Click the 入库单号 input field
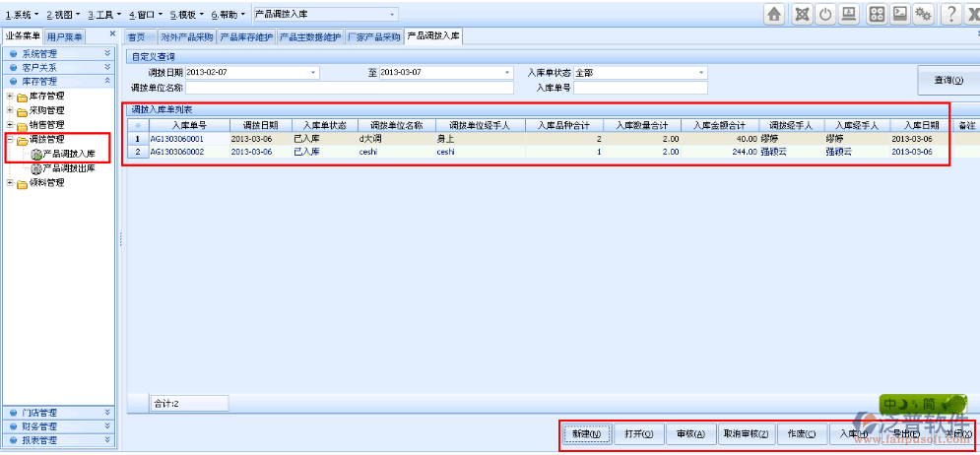Image resolution: width=980 pixels, height=455 pixels. tap(640, 88)
